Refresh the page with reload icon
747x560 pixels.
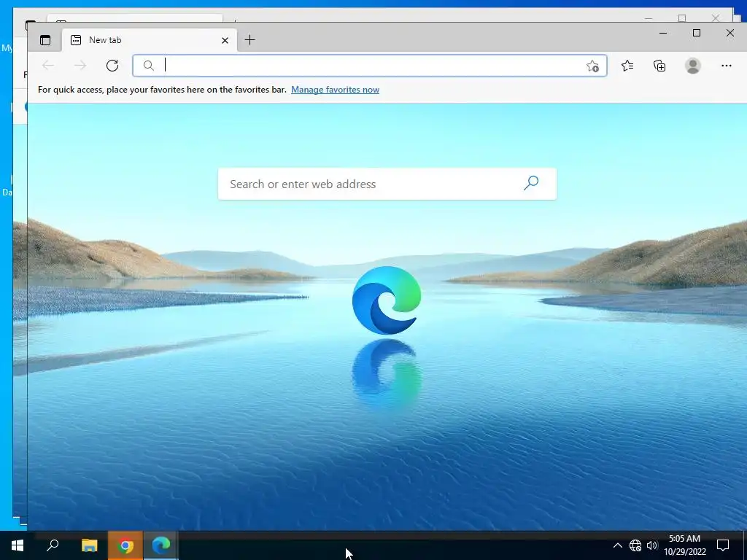pyautogui.click(x=112, y=65)
